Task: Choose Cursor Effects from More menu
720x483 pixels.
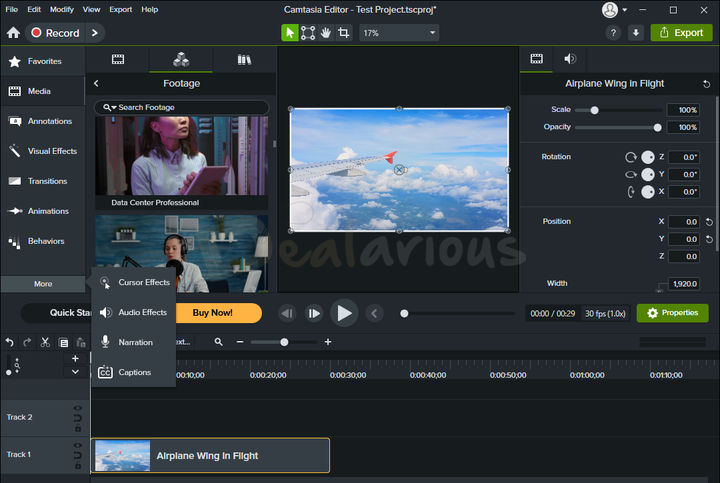Action: pyautogui.click(x=134, y=282)
